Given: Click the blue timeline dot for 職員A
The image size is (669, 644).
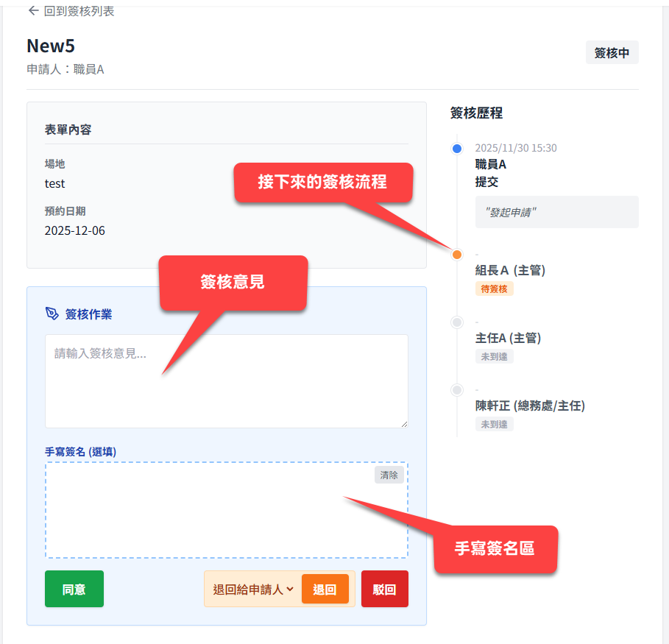Looking at the screenshot, I should click(x=457, y=149).
